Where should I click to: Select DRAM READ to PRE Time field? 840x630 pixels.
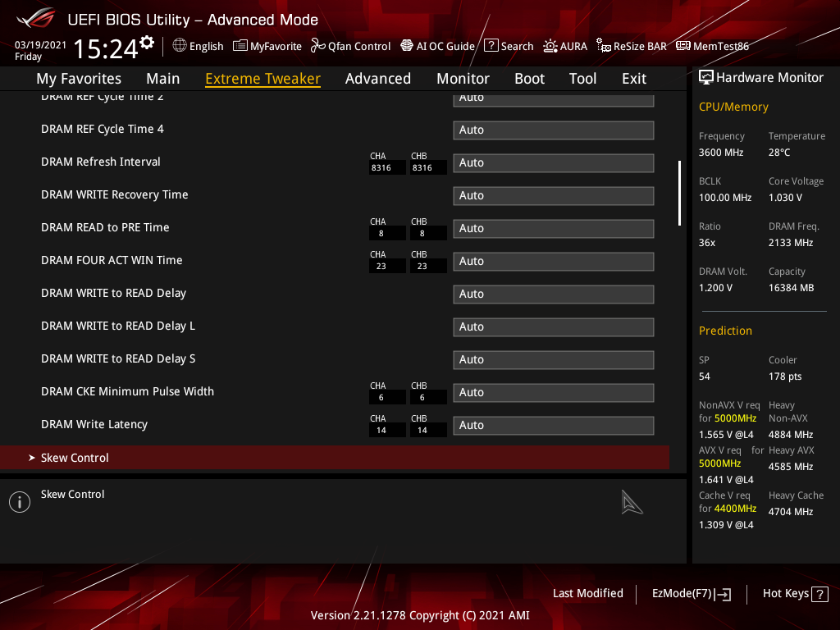(x=554, y=229)
